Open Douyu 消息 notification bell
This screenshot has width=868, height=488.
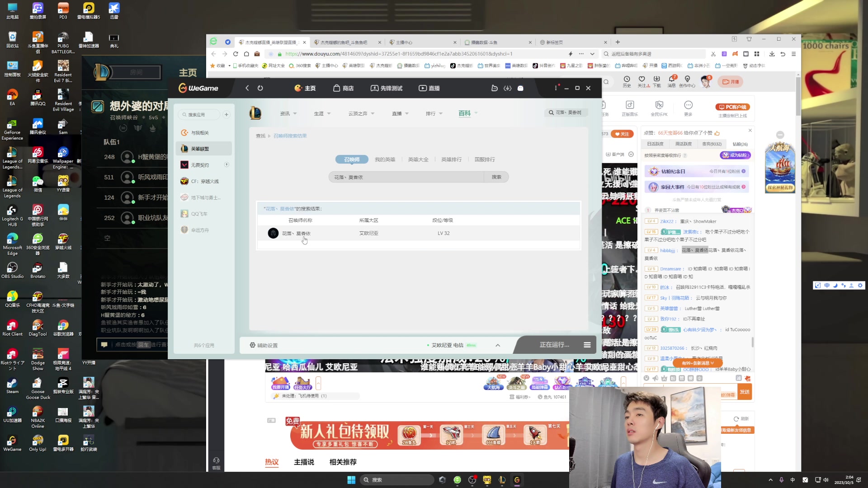point(672,81)
